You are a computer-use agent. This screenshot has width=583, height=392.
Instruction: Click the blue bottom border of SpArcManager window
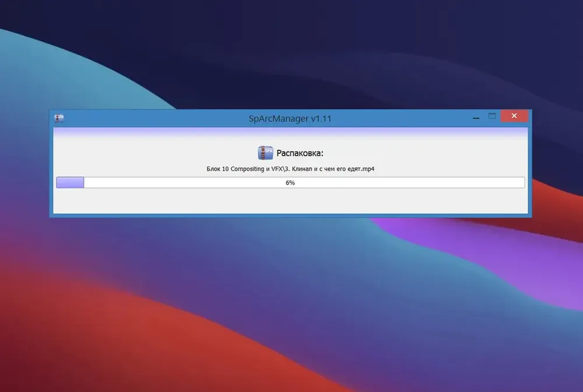pyautogui.click(x=290, y=216)
